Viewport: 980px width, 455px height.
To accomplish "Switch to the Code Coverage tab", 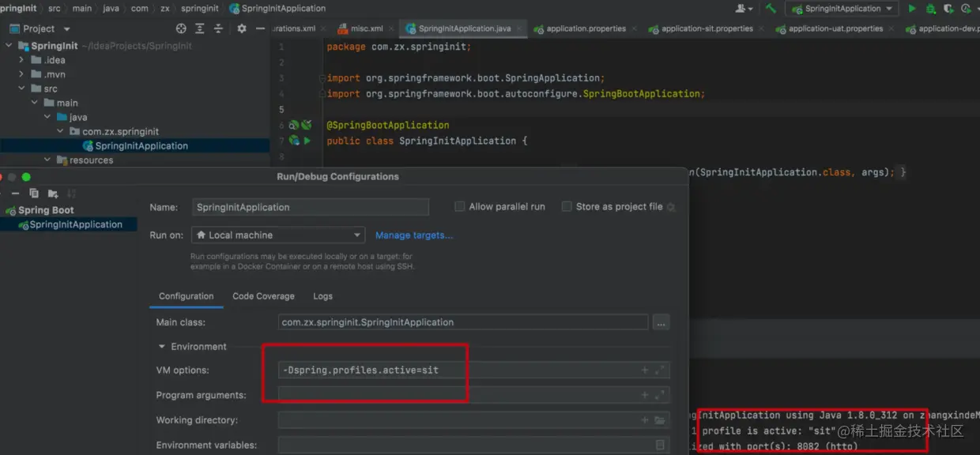I will click(263, 296).
